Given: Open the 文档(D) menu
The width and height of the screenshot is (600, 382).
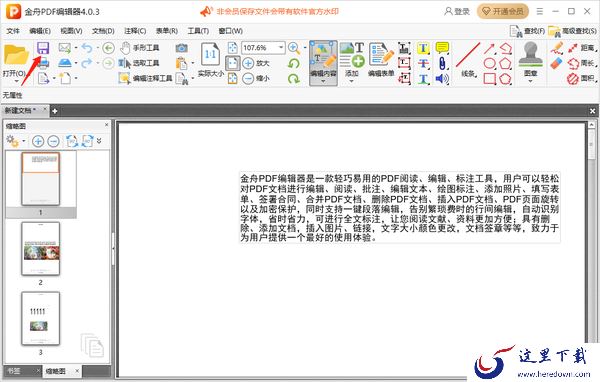Looking at the screenshot, I should (103, 31).
